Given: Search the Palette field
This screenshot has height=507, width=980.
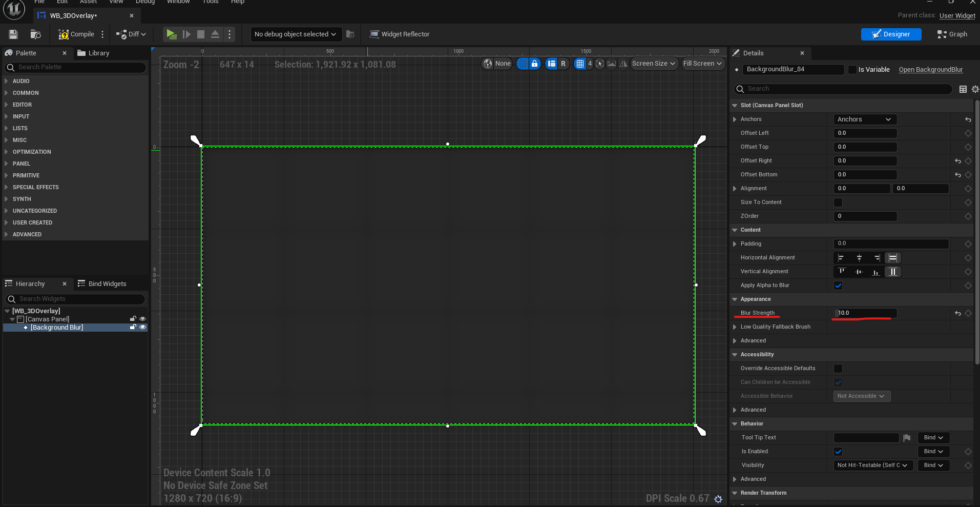Looking at the screenshot, I should point(75,67).
